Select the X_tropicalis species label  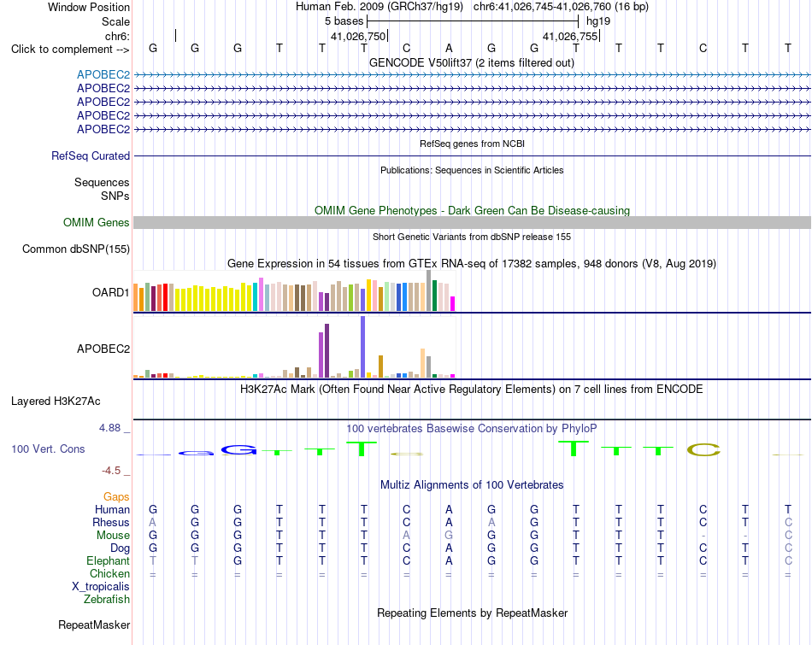coord(101,587)
